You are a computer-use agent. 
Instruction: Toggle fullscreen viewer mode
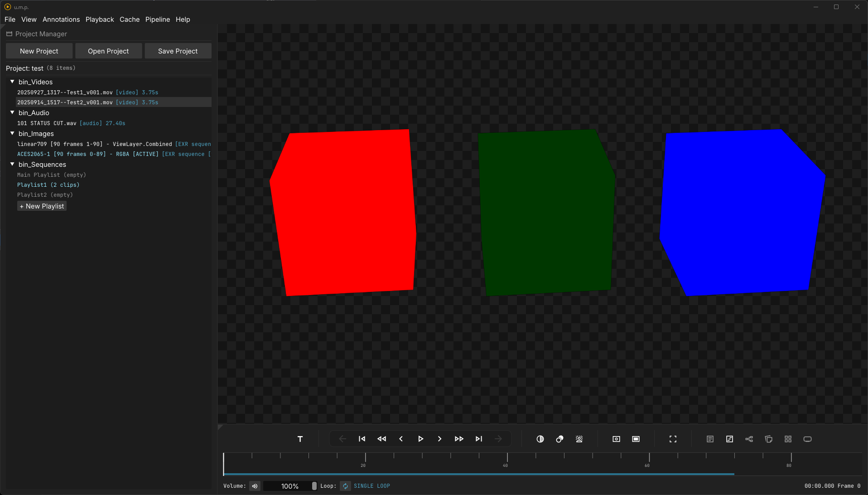pyautogui.click(x=673, y=439)
